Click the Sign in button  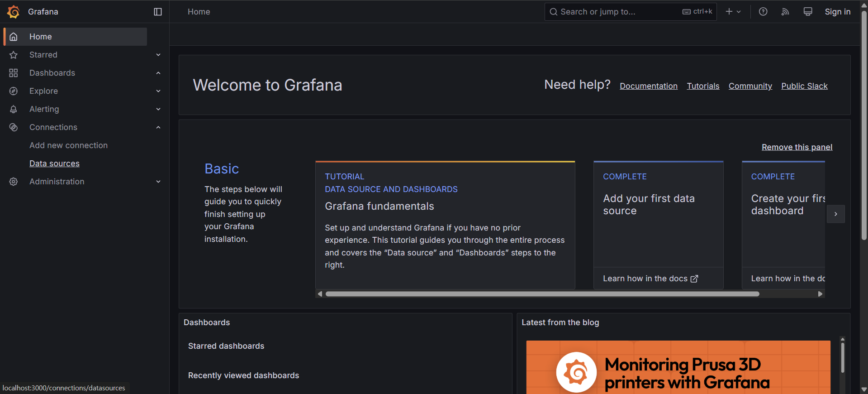click(x=837, y=12)
